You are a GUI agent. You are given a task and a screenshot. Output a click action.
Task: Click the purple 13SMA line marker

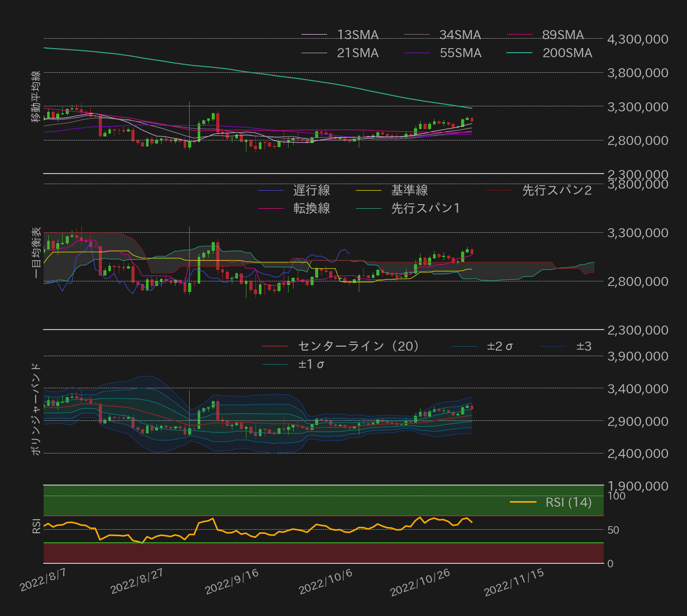(x=314, y=35)
